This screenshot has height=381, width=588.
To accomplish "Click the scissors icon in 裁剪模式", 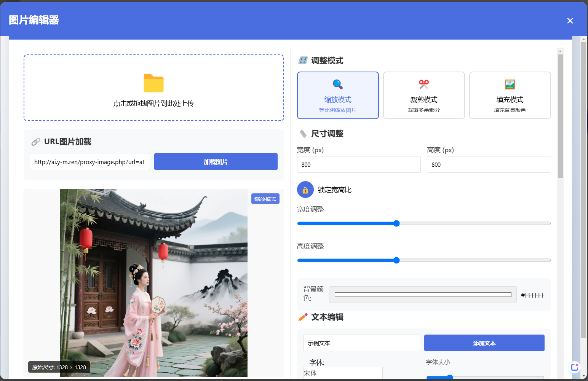I will 423,84.
